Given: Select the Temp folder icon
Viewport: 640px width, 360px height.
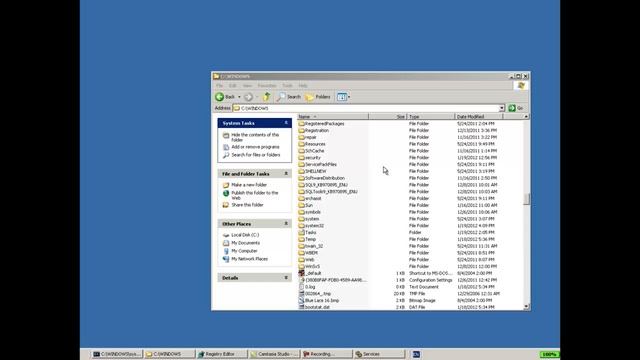Looking at the screenshot, I should click(x=301, y=239).
